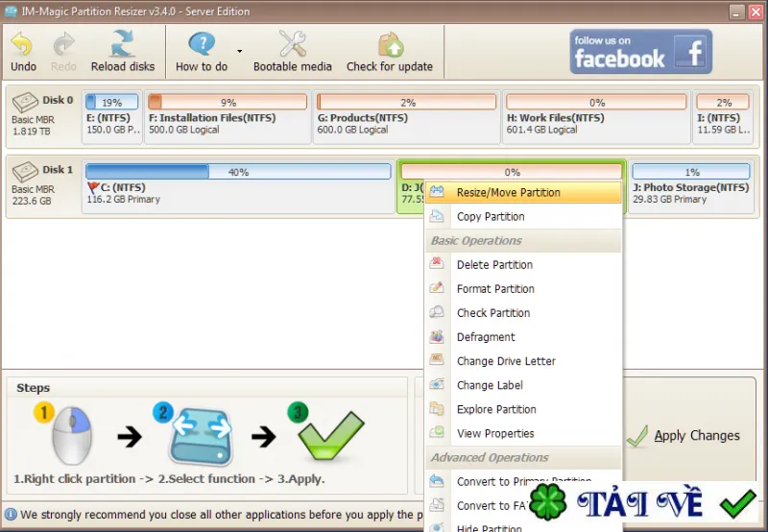Click the Copy Partition icon
Screen dimensions: 768x532
click(437, 215)
